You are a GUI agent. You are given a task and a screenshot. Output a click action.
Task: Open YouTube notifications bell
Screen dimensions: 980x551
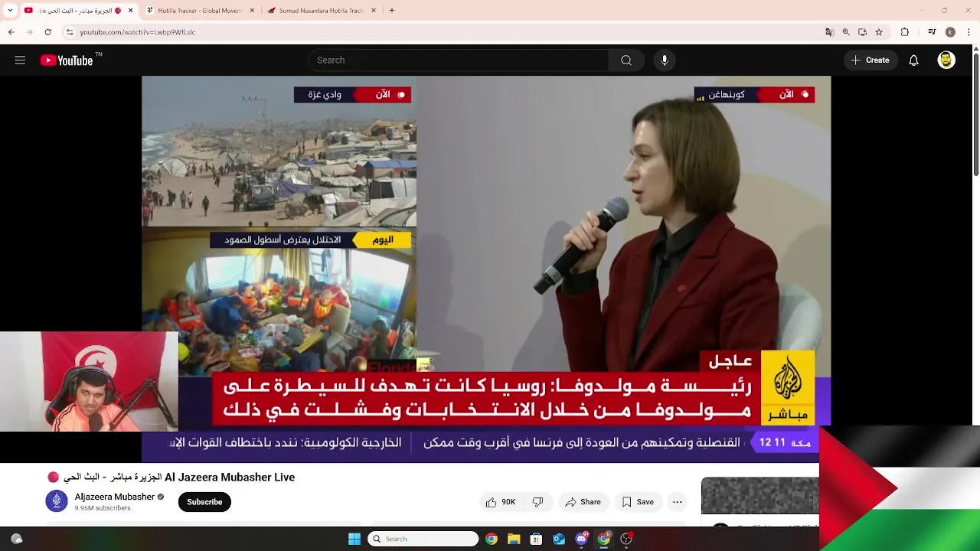[x=913, y=60]
